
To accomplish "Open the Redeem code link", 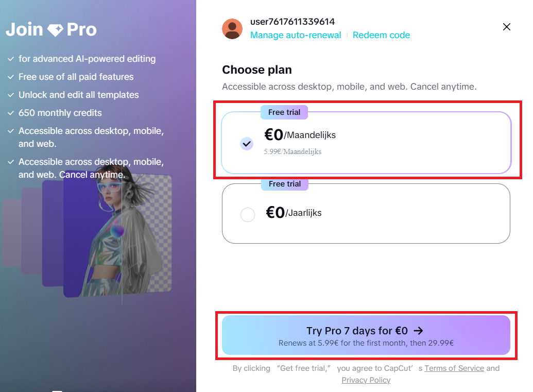I will click(x=381, y=35).
